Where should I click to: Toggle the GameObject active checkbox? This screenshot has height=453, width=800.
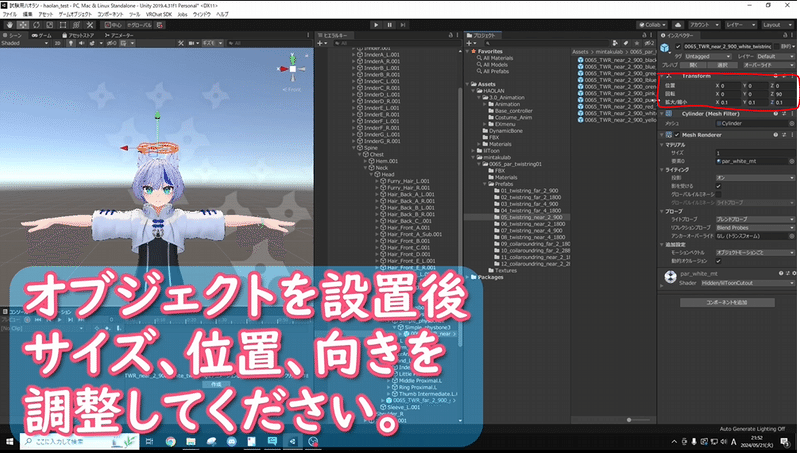tap(678, 46)
